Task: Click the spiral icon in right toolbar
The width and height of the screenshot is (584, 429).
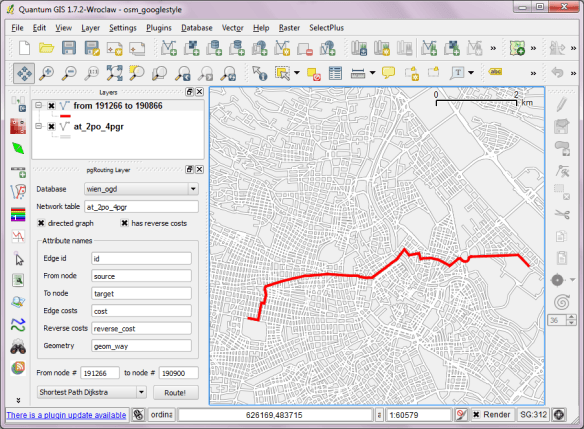Action: pyautogui.click(x=562, y=302)
